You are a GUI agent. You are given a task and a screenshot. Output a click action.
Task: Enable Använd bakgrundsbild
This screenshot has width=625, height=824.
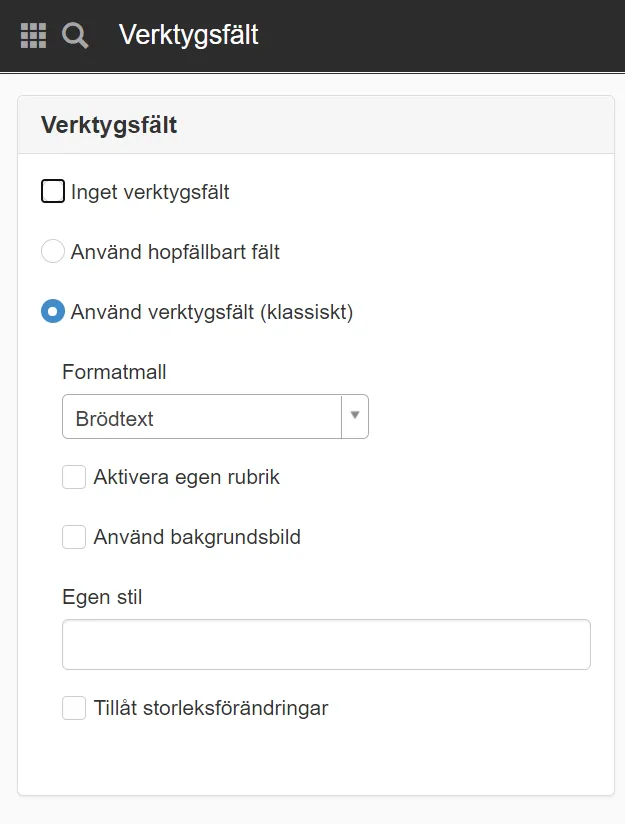tap(74, 537)
